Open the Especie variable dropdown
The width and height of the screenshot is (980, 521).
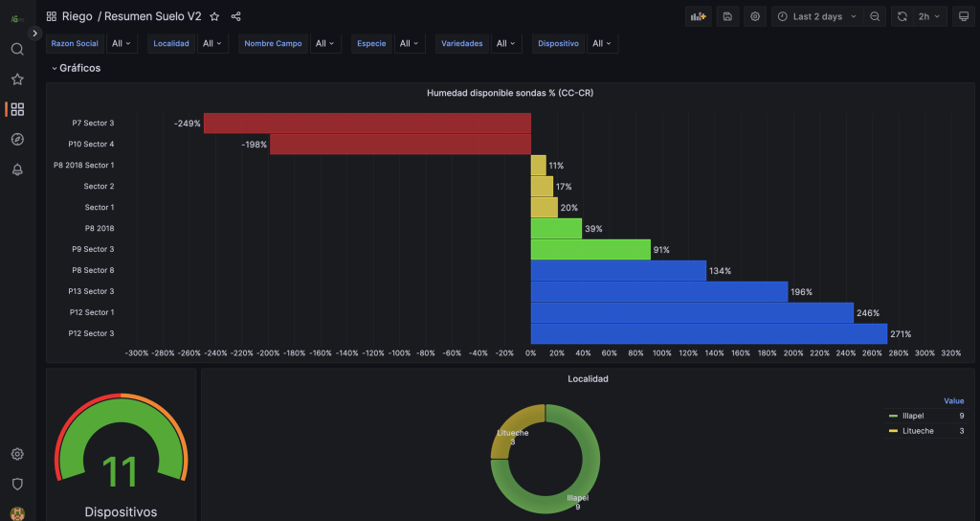pos(409,43)
